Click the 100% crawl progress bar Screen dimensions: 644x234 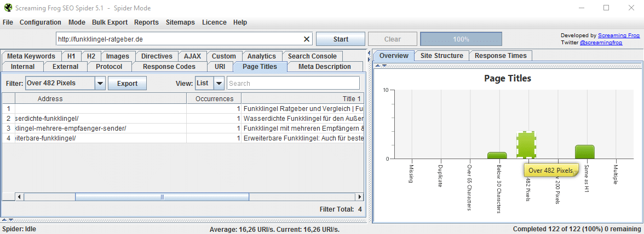(461, 39)
